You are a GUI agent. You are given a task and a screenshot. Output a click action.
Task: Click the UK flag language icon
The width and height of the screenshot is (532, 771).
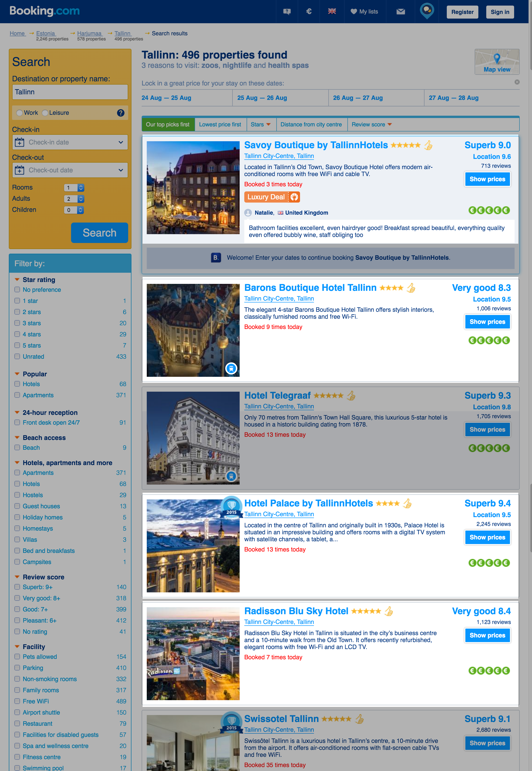(332, 12)
